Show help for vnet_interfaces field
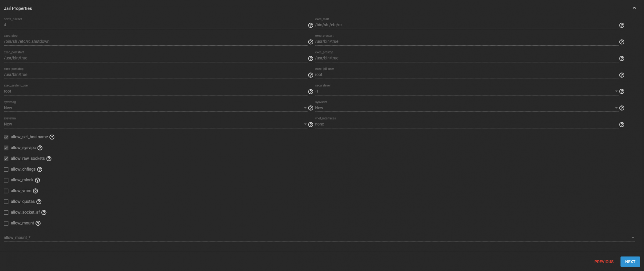The height and width of the screenshot is (271, 644). pos(622,125)
